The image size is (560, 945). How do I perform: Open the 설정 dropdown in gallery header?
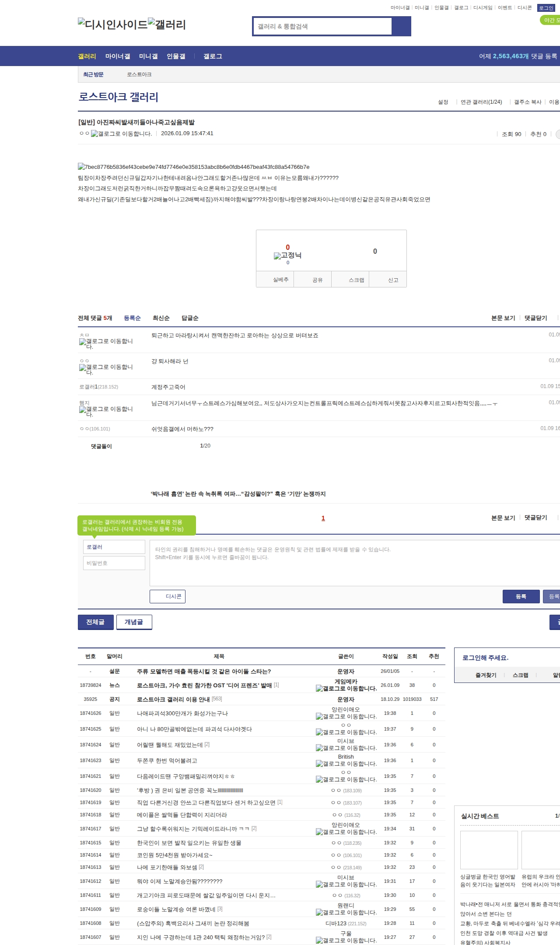443,102
